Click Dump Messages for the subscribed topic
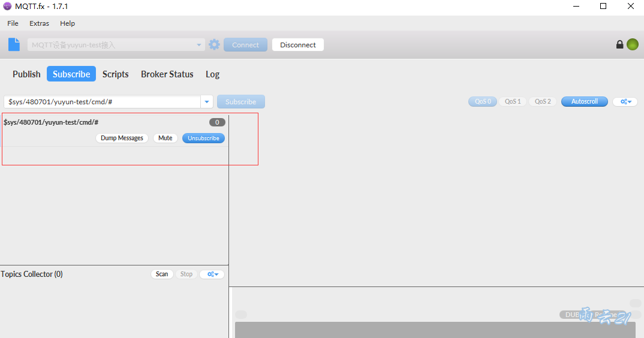 point(122,138)
